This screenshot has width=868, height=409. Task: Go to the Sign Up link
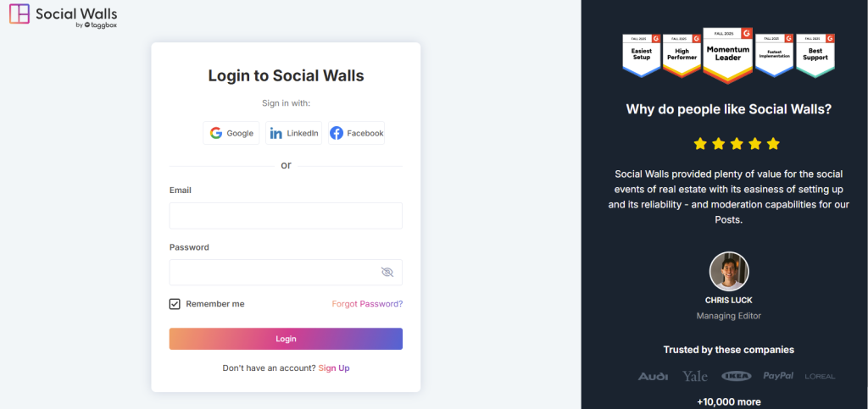pyautogui.click(x=334, y=368)
